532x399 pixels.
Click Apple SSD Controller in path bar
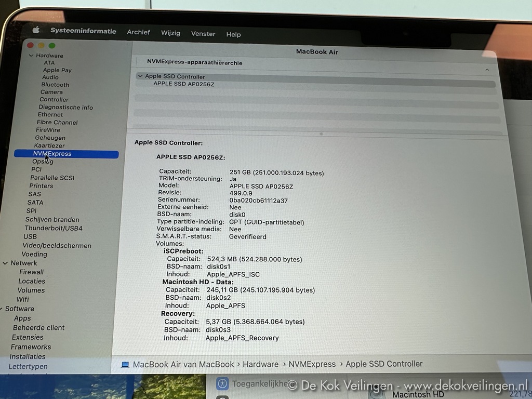384,364
